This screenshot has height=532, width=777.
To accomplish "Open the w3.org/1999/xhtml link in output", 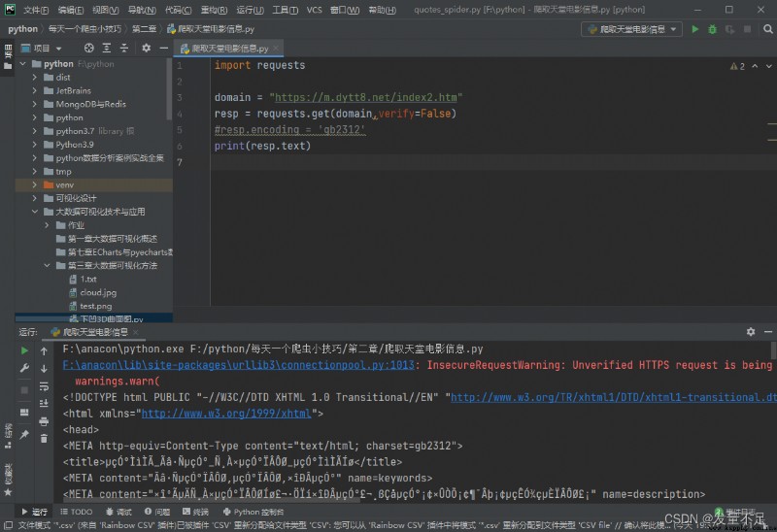I will 226,414.
